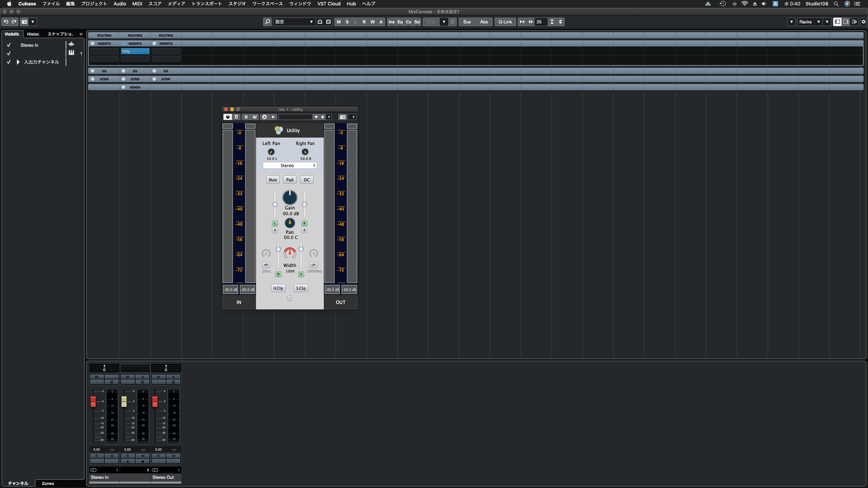The height and width of the screenshot is (488, 868).
Task: Open dropdown arrow next to MixConsole snapshot icon
Action: coord(33,22)
